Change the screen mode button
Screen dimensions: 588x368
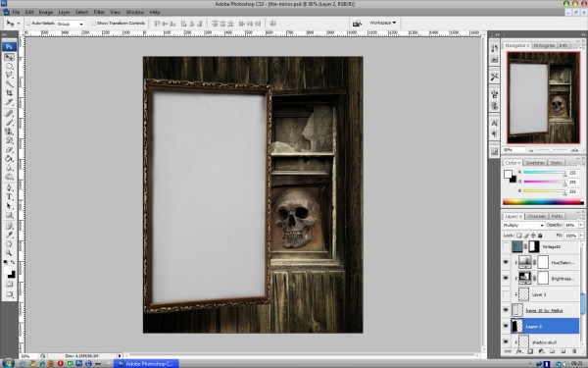(x=9, y=294)
